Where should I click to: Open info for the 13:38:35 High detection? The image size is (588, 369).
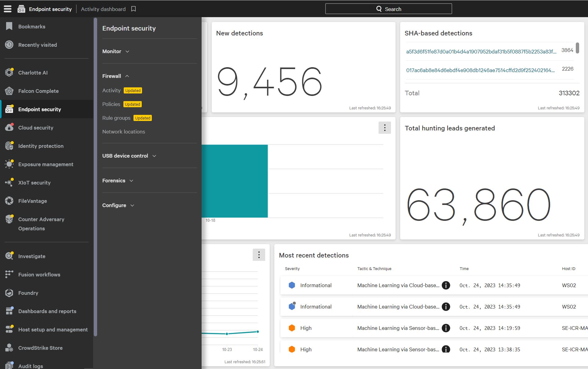pyautogui.click(x=446, y=349)
